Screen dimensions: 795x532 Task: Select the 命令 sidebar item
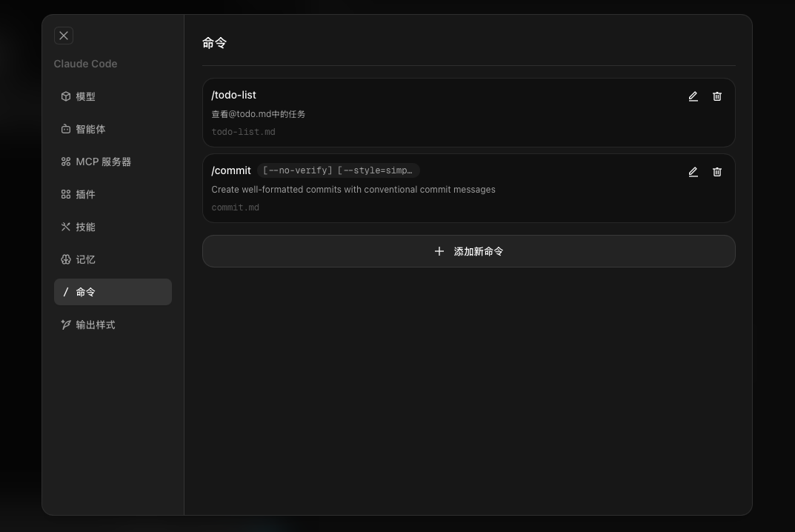[x=113, y=292]
